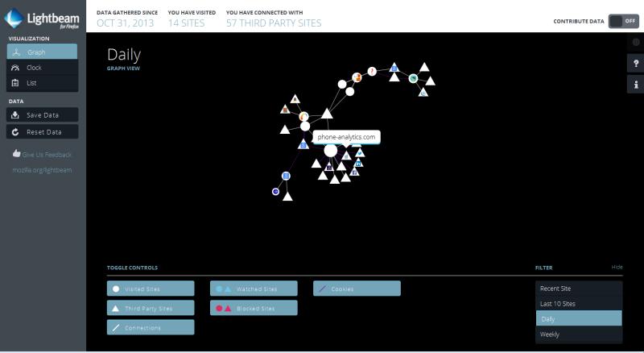Select the Recent Site filter
This screenshot has width=644, height=353.
tap(578, 289)
